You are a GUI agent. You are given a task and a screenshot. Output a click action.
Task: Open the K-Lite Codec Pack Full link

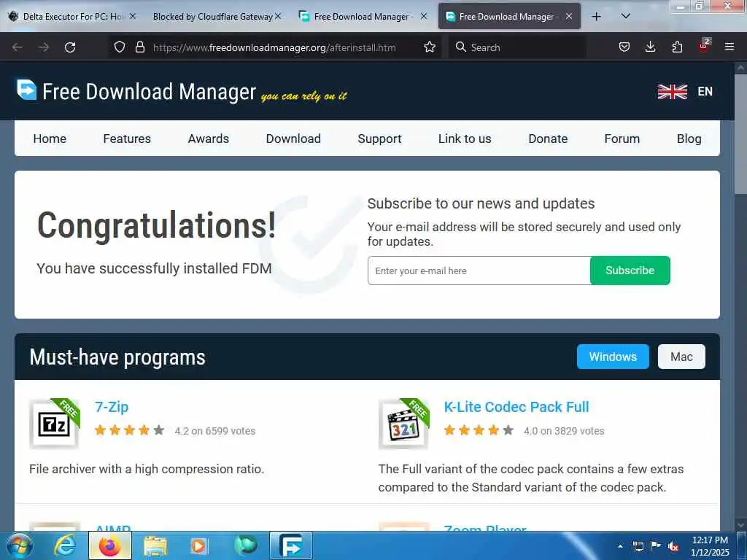(516, 407)
